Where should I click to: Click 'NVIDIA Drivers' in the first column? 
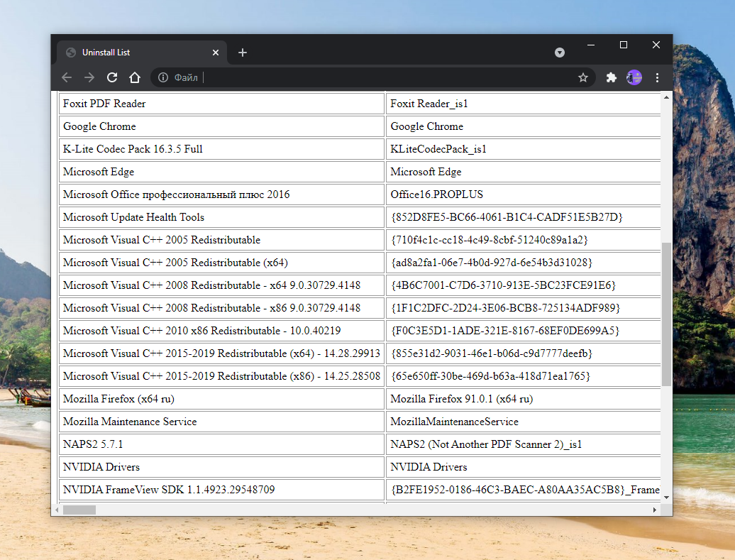point(222,467)
